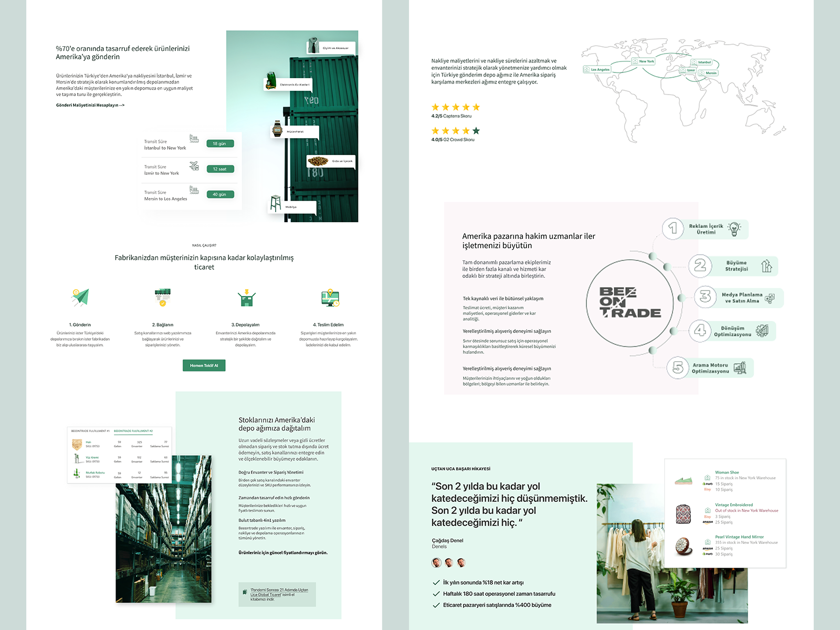
Task: Click the warehouse icon under Woman Shoe title
Action: click(708, 478)
